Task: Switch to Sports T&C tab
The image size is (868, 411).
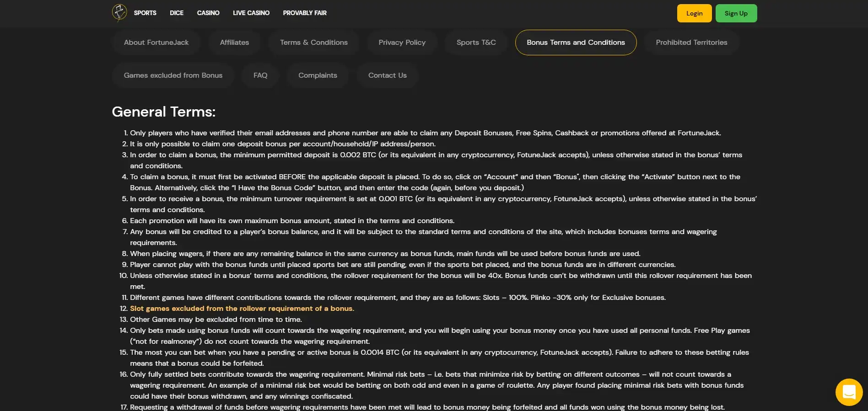Action: click(x=476, y=43)
